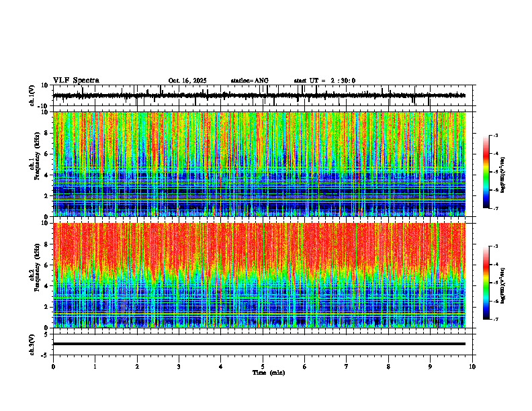
Task: Click the "6" kHz tick on ch.2 frequency axis
Action: click(x=46, y=265)
